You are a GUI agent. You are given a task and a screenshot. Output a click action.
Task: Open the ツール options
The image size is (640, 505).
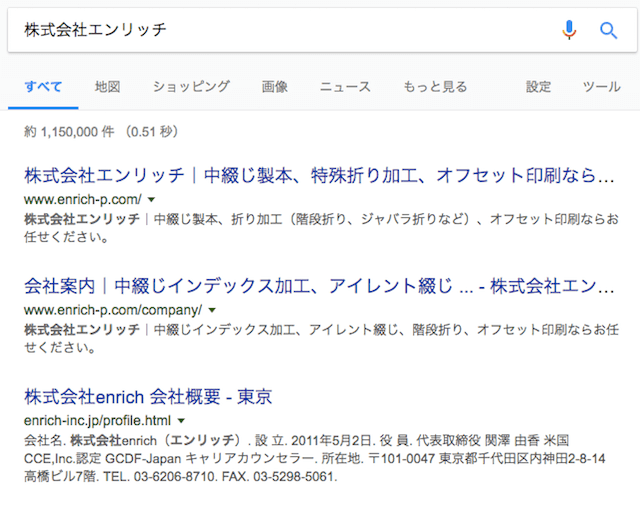pyautogui.click(x=602, y=87)
